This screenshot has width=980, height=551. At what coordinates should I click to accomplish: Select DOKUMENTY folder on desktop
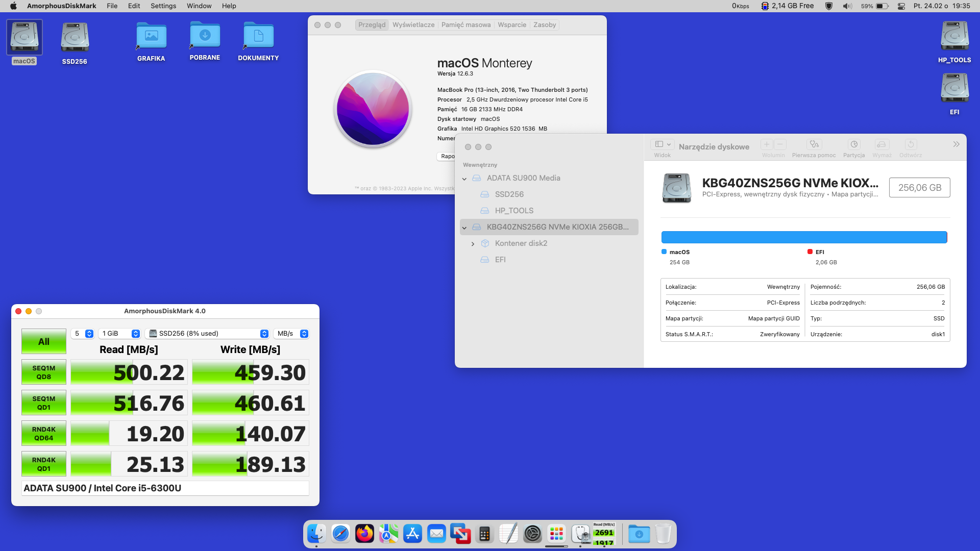(x=258, y=36)
